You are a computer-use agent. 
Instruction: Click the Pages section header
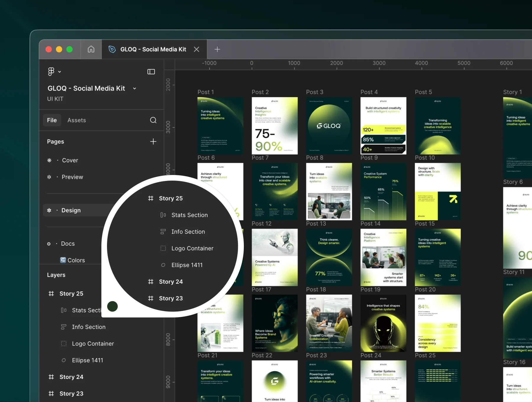click(56, 142)
